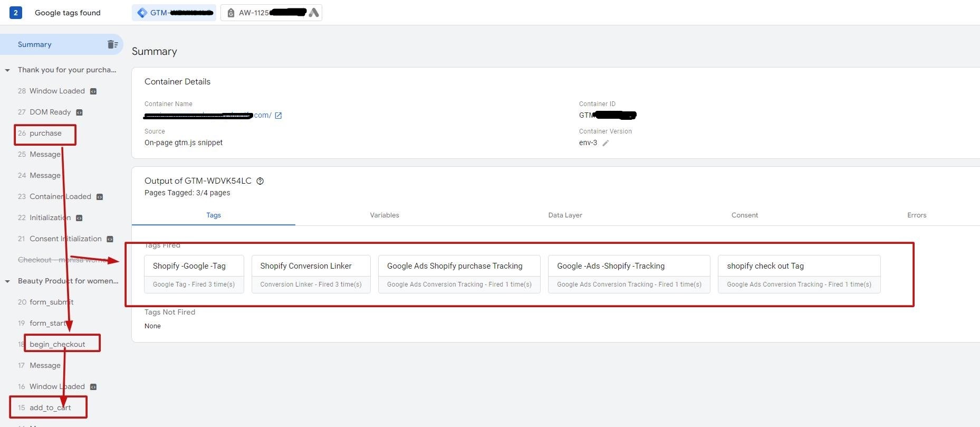Collapse the Beauty Product for women group
Viewport: 980px width, 427px height.
[7, 281]
